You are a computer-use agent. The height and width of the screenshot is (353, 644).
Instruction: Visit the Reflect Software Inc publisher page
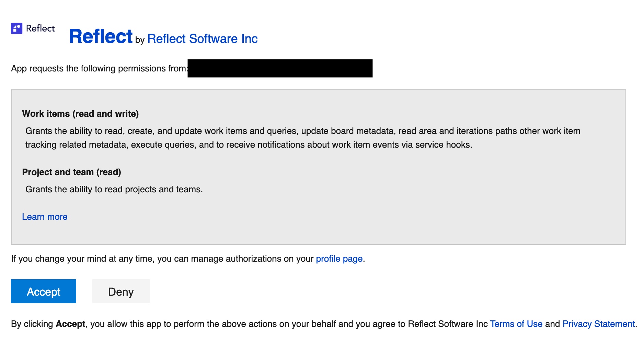(x=203, y=39)
